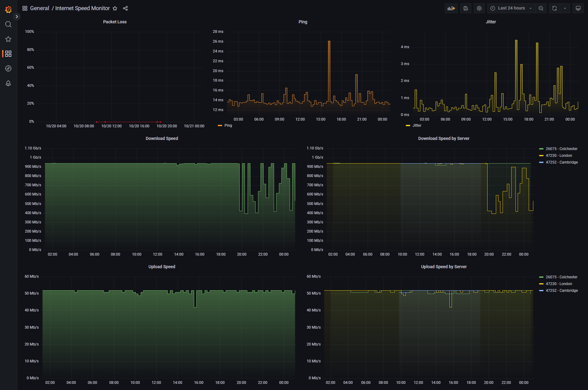Viewport: 588px width, 390px height.
Task: Zoom out the time range
Action: coord(541,8)
